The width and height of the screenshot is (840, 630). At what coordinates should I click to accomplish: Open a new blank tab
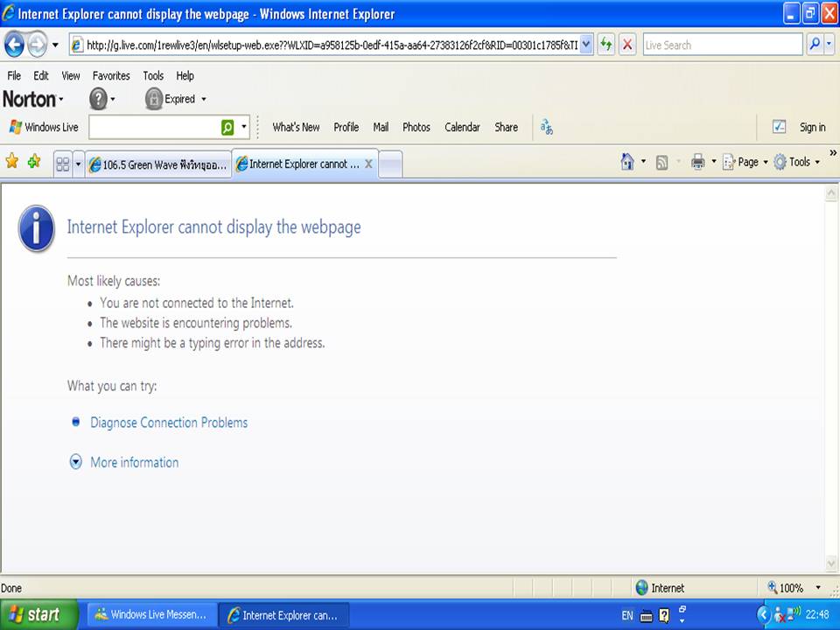click(390, 164)
